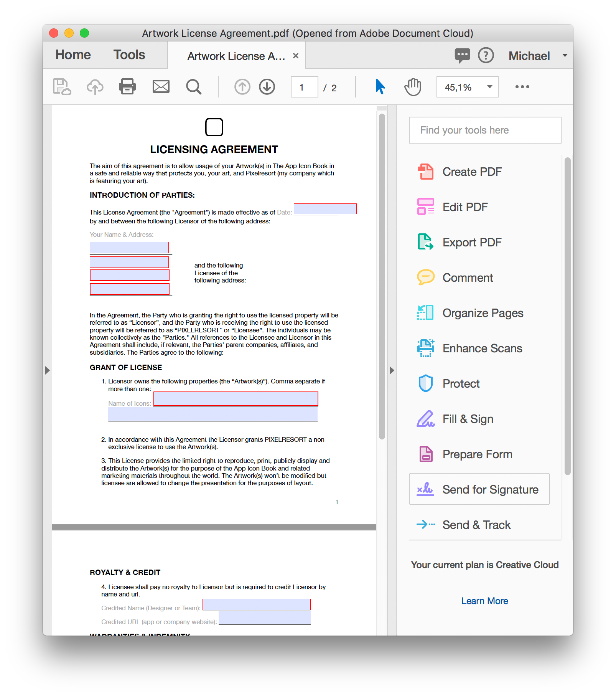Switch to the Tools tab

click(x=129, y=55)
